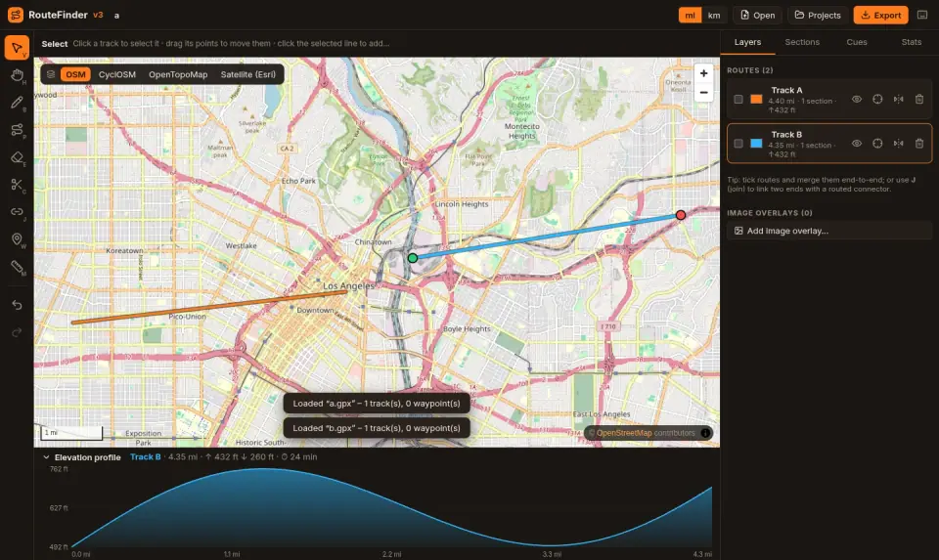939x560 pixels.
Task: Click the IMAGE OVERLAYS (0) heading
Action: pyautogui.click(x=770, y=213)
